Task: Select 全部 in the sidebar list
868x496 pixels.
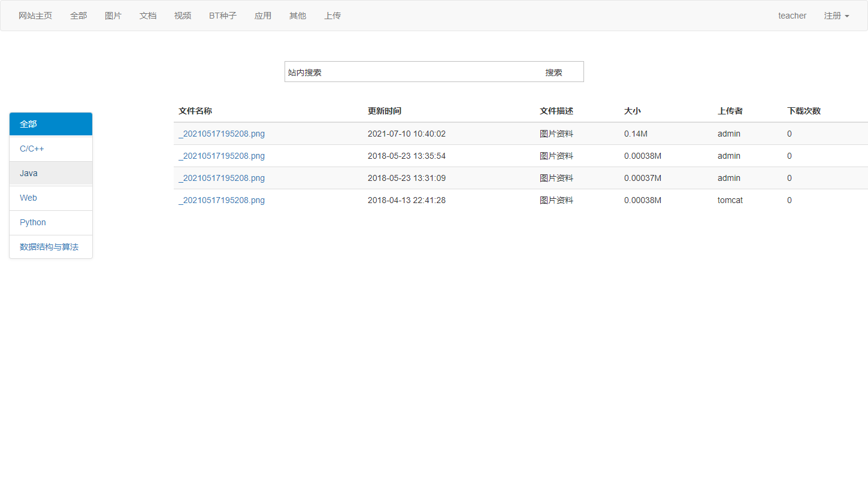Action: [x=51, y=124]
